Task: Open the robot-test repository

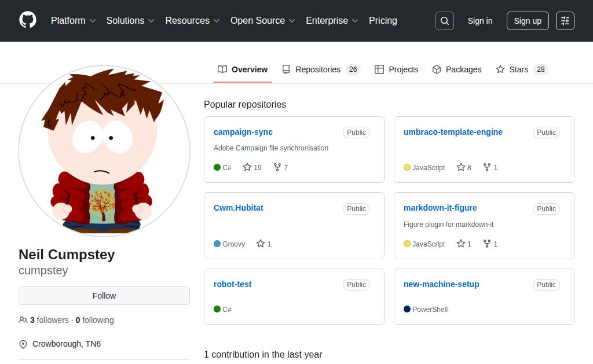Action: pos(233,284)
